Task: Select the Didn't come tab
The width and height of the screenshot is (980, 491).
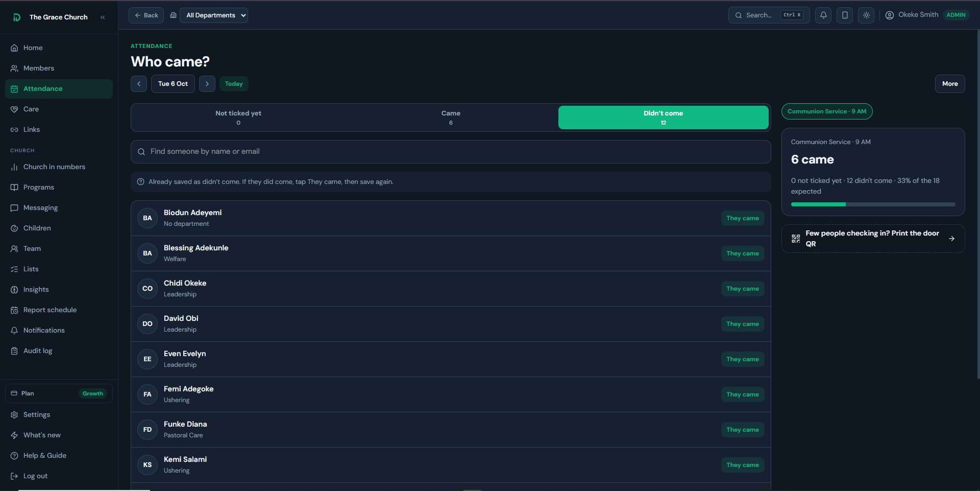Action: coord(663,118)
